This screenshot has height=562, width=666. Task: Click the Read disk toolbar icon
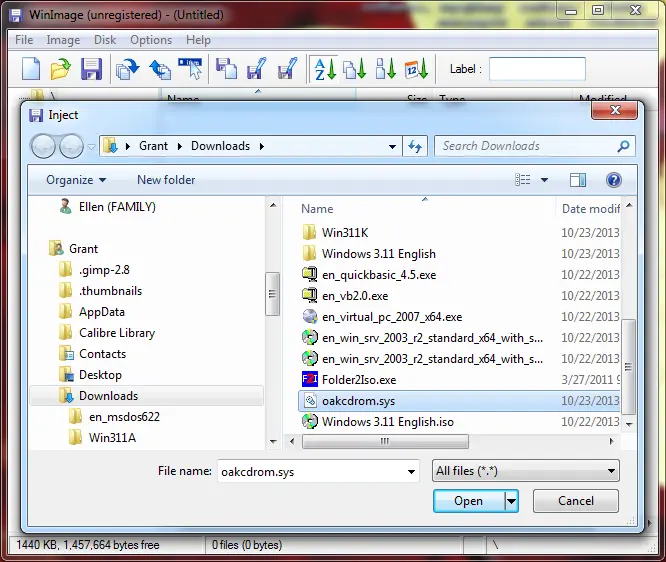(x=128, y=68)
